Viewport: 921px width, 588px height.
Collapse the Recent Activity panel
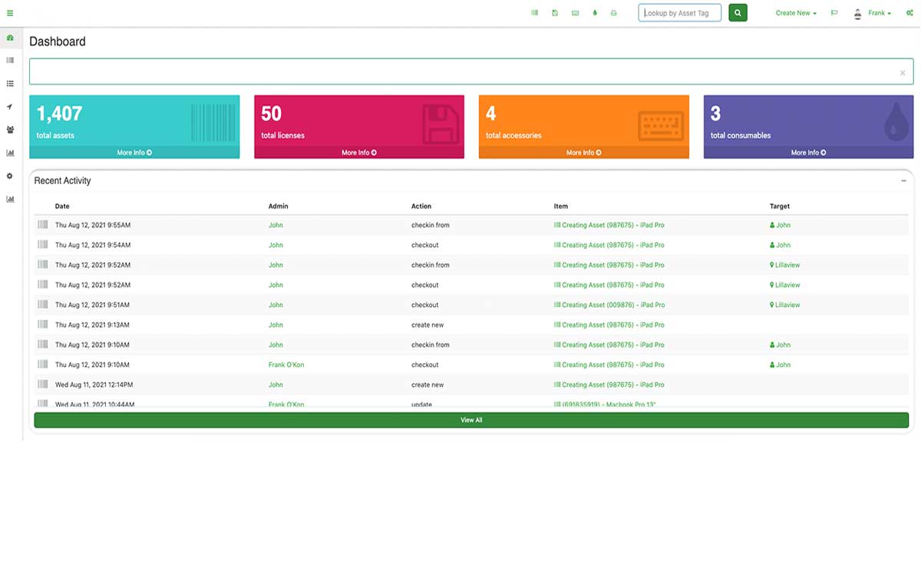(903, 181)
